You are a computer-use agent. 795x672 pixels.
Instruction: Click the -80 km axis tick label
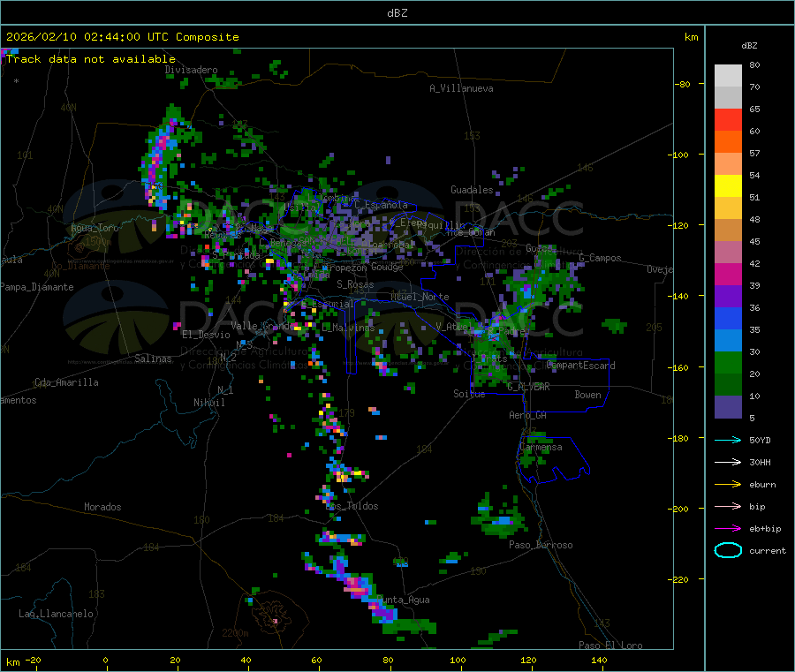(x=682, y=84)
